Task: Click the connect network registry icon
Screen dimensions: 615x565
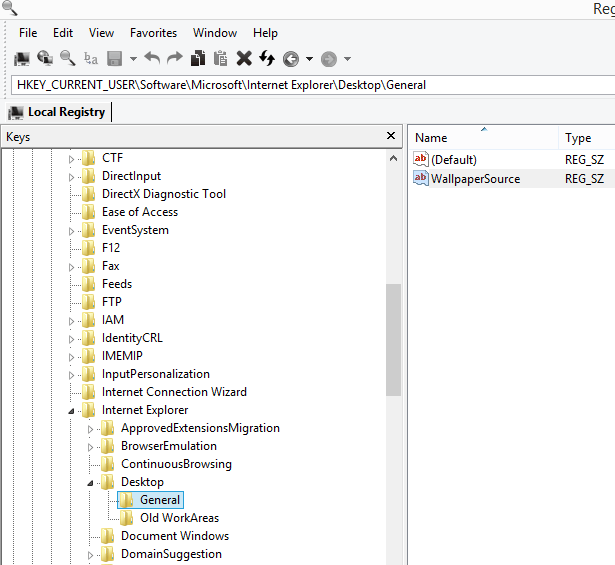Action: click(45, 59)
